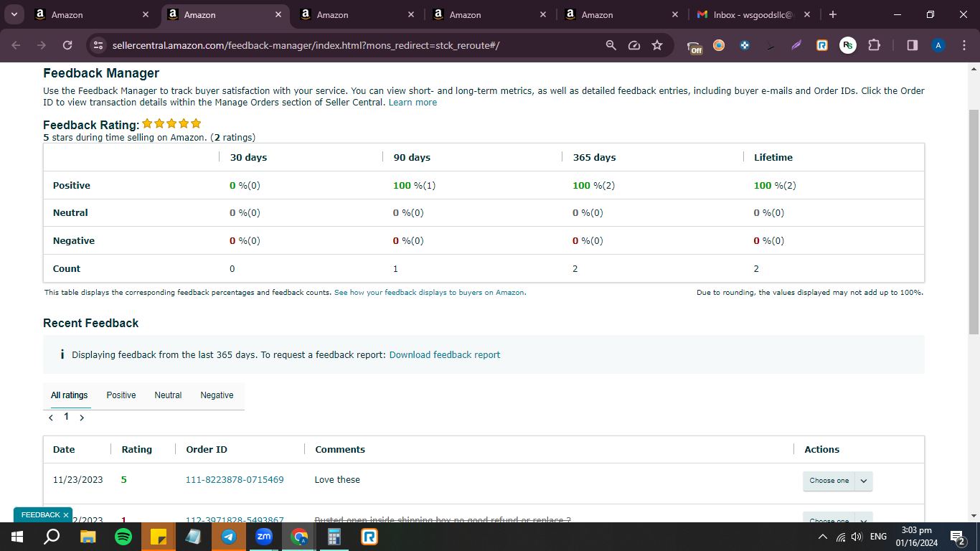Open the performance gauge icon in address bar
This screenshot has height=551, width=980.
click(634, 45)
